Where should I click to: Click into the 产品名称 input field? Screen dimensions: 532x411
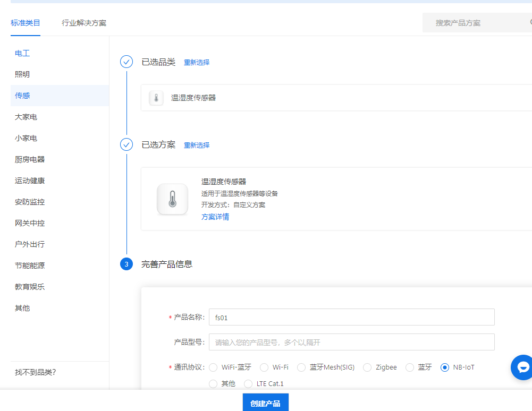351,317
